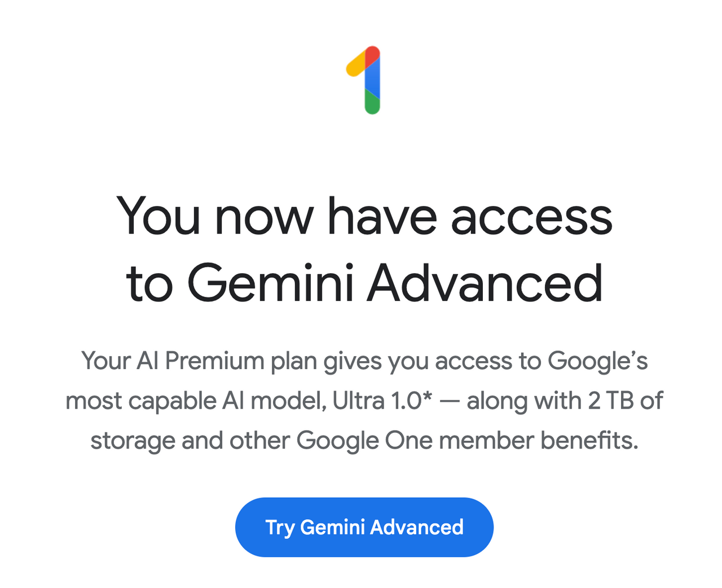The width and height of the screenshot is (722, 588).
Task: Click the red top of the Google One logo
Action: [373, 55]
